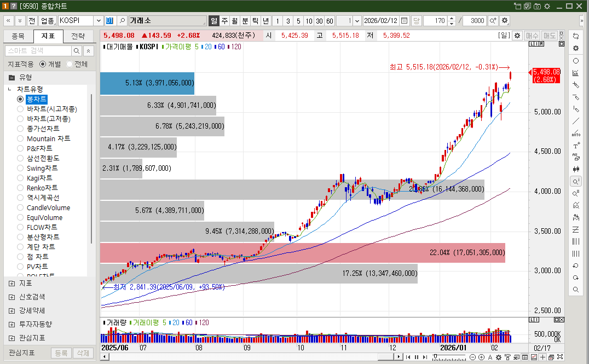
Task: Select the 주 weekly period tab
Action: coord(224,21)
